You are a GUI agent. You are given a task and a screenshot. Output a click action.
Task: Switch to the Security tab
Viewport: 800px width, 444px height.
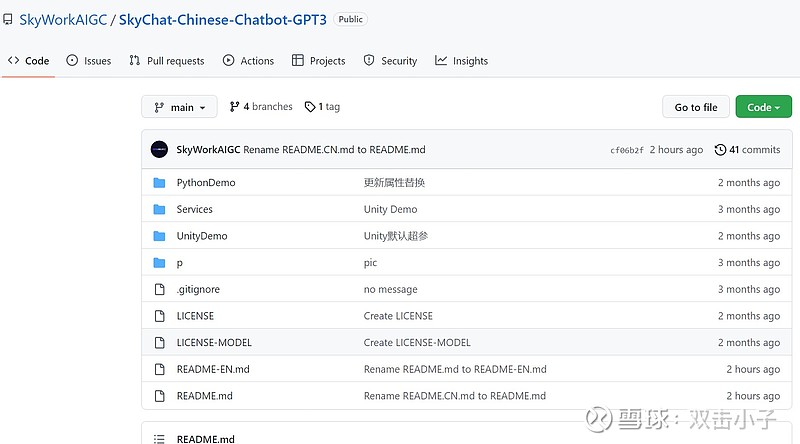pyautogui.click(x=390, y=61)
